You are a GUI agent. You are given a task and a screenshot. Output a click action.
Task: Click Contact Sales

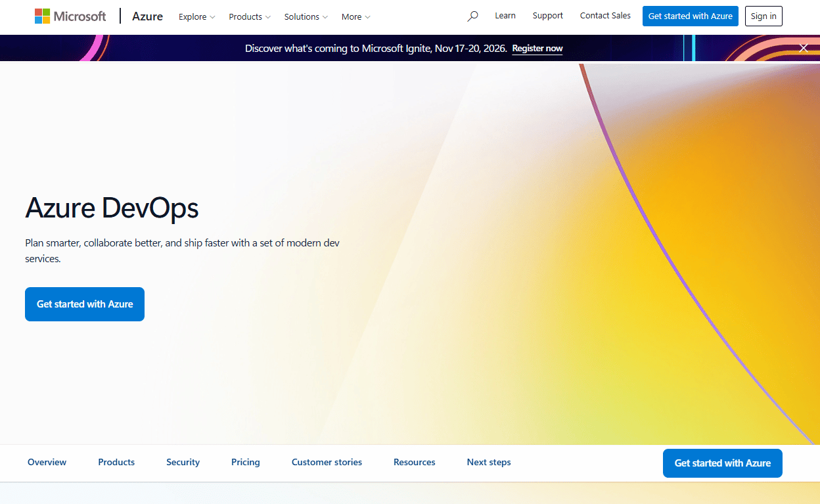[x=605, y=16]
